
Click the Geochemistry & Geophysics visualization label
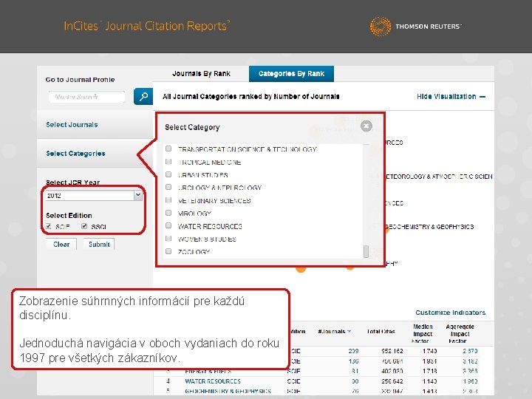click(429, 227)
